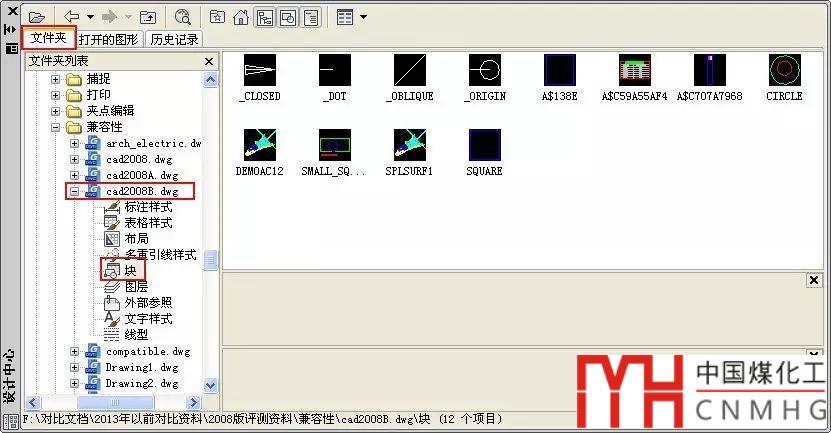
Task: Open the Views dropdown arrow
Action: [x=364, y=17]
